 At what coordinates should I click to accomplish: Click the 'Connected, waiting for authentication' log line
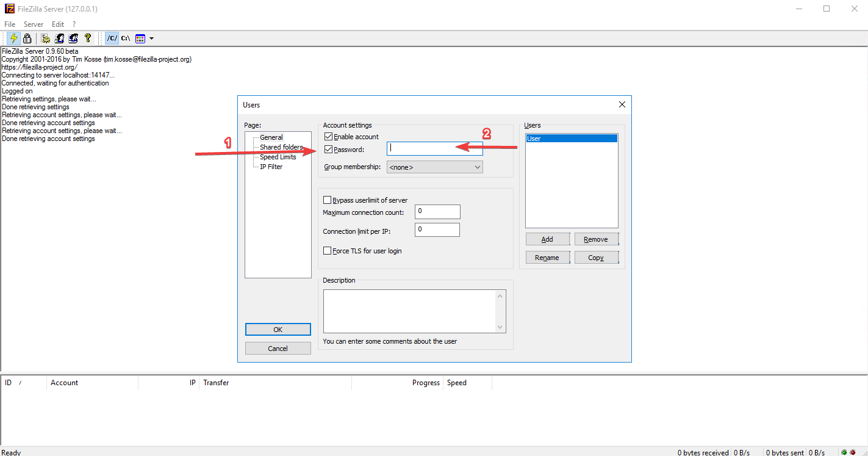click(x=56, y=83)
